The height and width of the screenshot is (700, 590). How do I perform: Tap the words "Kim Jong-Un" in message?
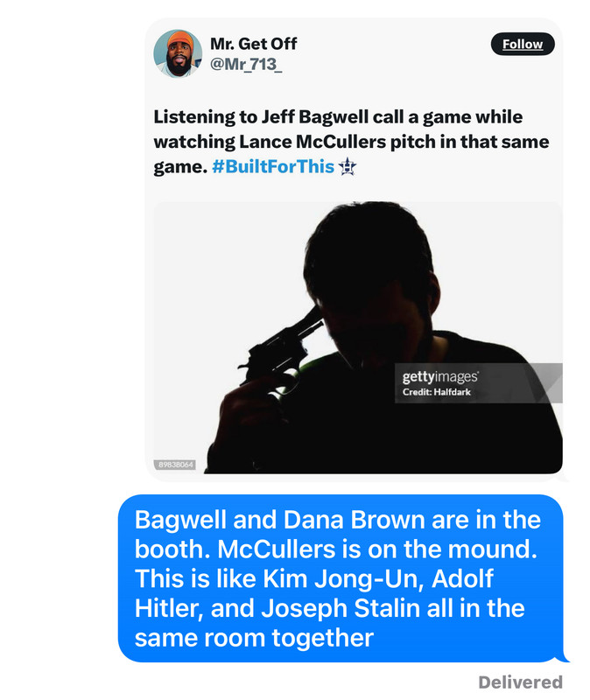342,578
